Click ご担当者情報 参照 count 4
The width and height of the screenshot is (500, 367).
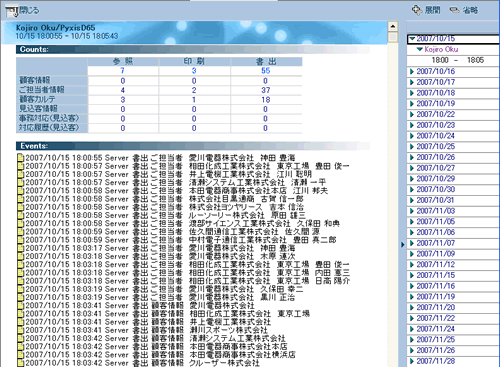(123, 90)
